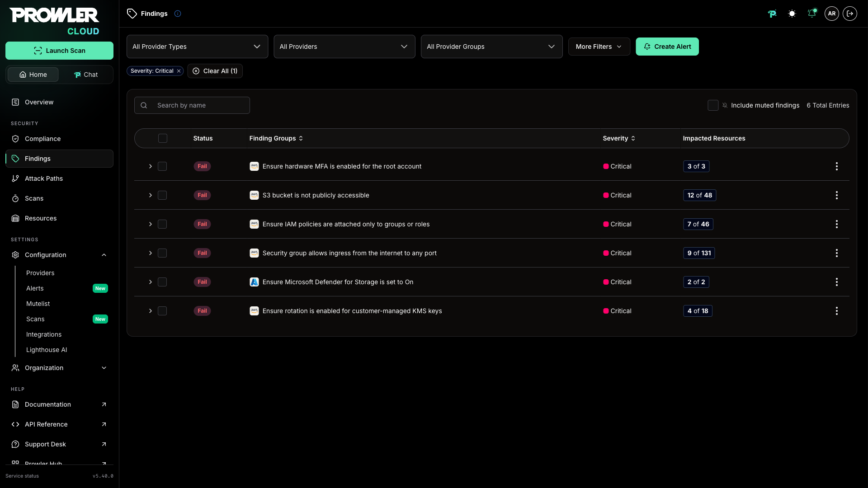Screen dimensions: 868x488
Task: Open row actions for IAM policies finding
Action: click(837, 224)
